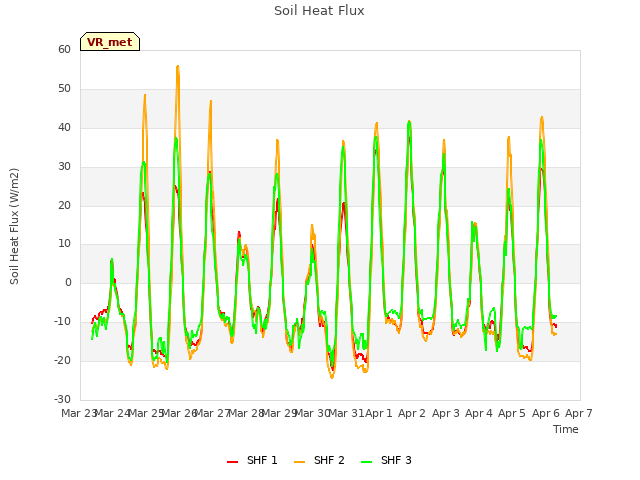Viewport: 640px width, 480px height.
Task: Click the Mar 28 x-axis tick label
Action: (x=246, y=413)
